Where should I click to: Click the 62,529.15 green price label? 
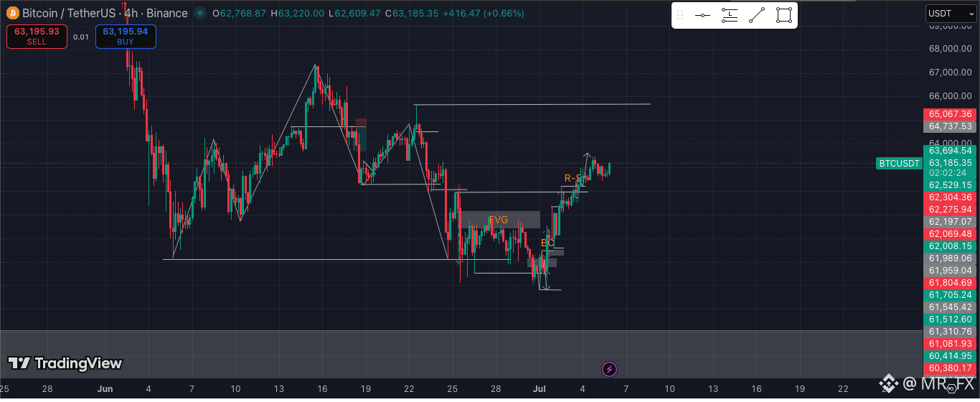pyautogui.click(x=950, y=185)
